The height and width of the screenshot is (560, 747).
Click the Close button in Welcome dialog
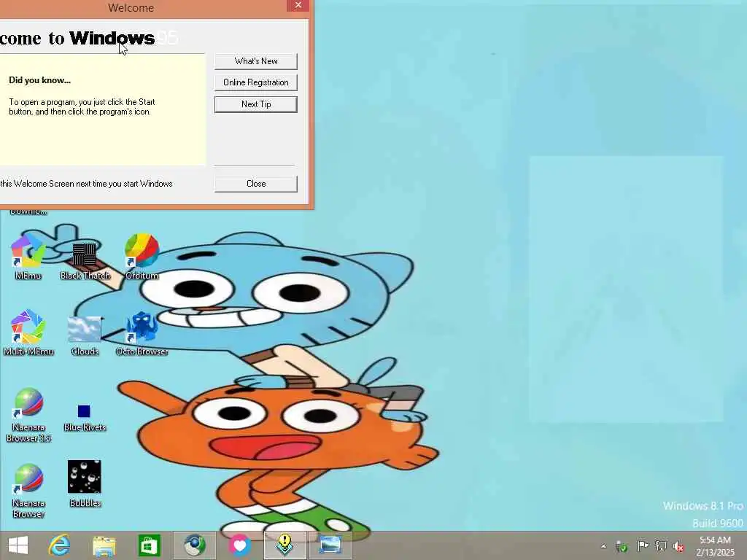(256, 184)
